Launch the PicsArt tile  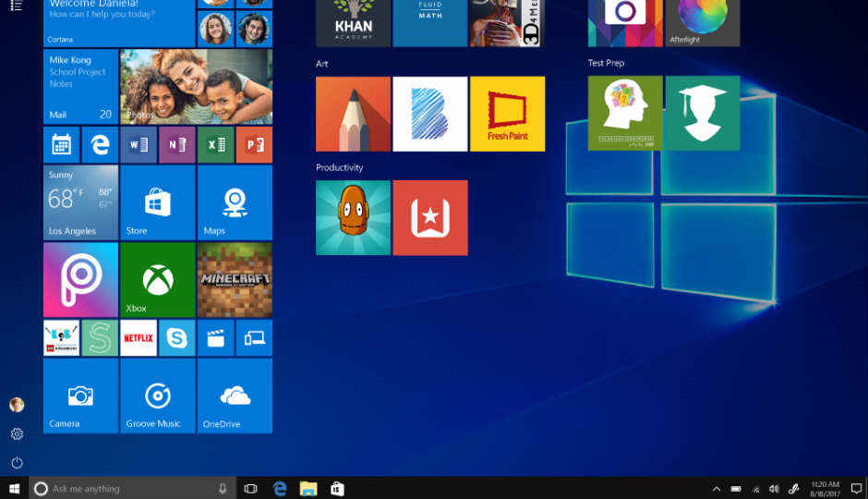point(81,280)
